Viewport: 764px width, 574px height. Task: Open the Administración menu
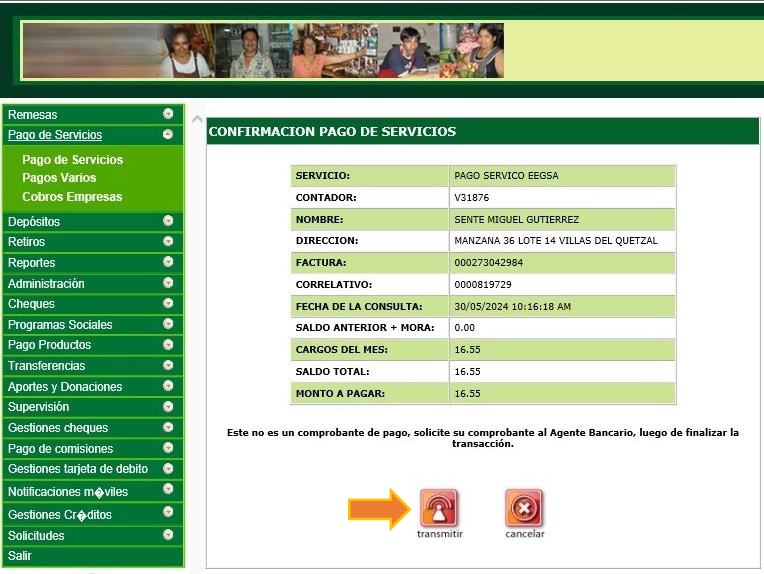tap(46, 284)
